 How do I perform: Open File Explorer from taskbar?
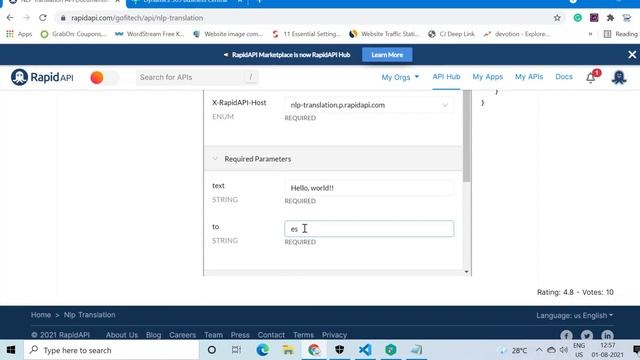(x=288, y=350)
